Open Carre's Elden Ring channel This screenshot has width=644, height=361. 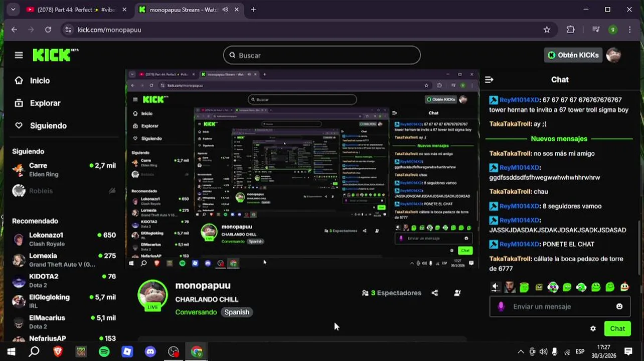click(64, 169)
